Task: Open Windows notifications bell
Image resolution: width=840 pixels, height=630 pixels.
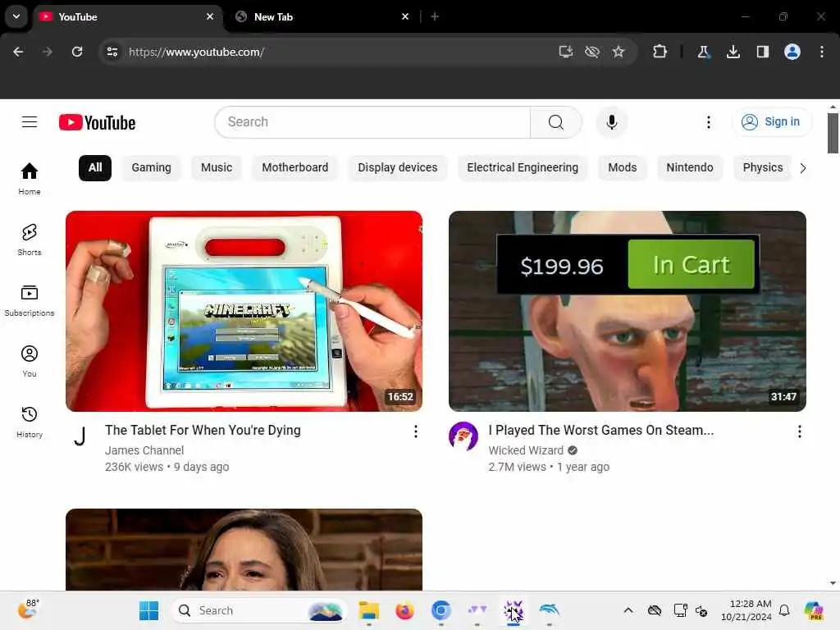Action: (x=784, y=610)
